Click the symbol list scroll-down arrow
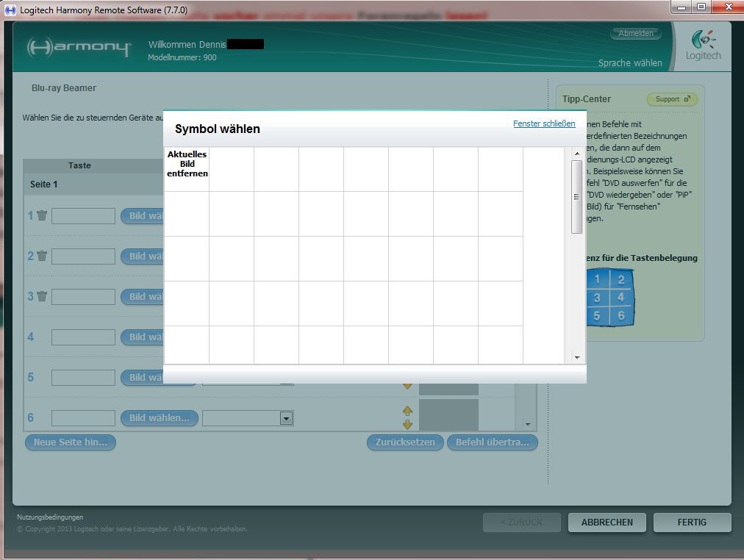 pyautogui.click(x=577, y=357)
